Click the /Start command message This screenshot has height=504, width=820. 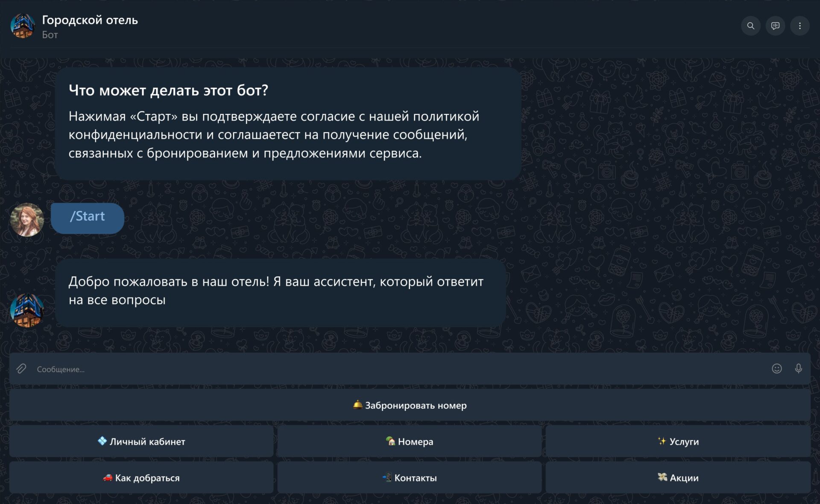[x=88, y=217]
